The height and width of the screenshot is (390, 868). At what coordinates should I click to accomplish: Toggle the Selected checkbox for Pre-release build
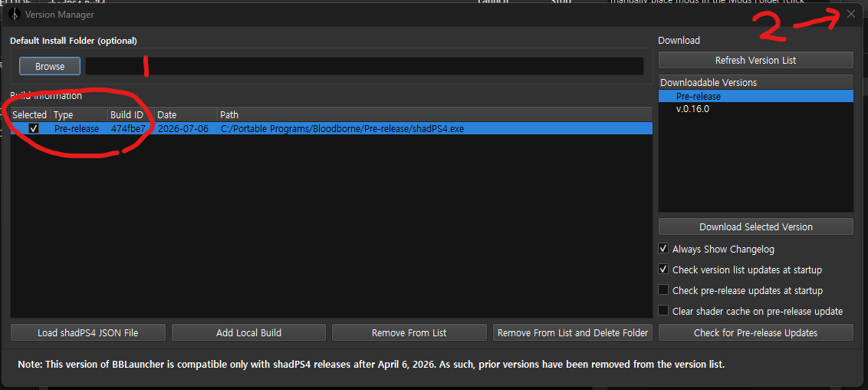point(35,128)
